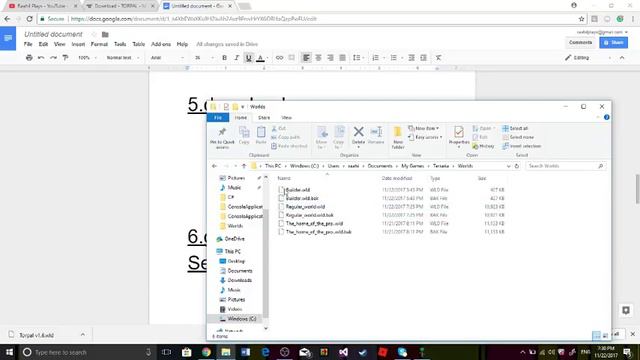Set left alignment in Docs
Image resolution: width=640 pixels, height=360 pixels.
[306, 58]
